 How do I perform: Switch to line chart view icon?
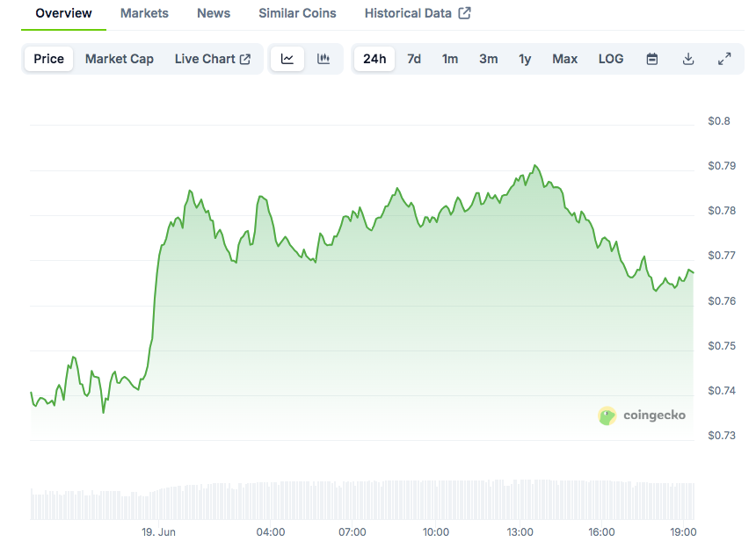pos(287,59)
